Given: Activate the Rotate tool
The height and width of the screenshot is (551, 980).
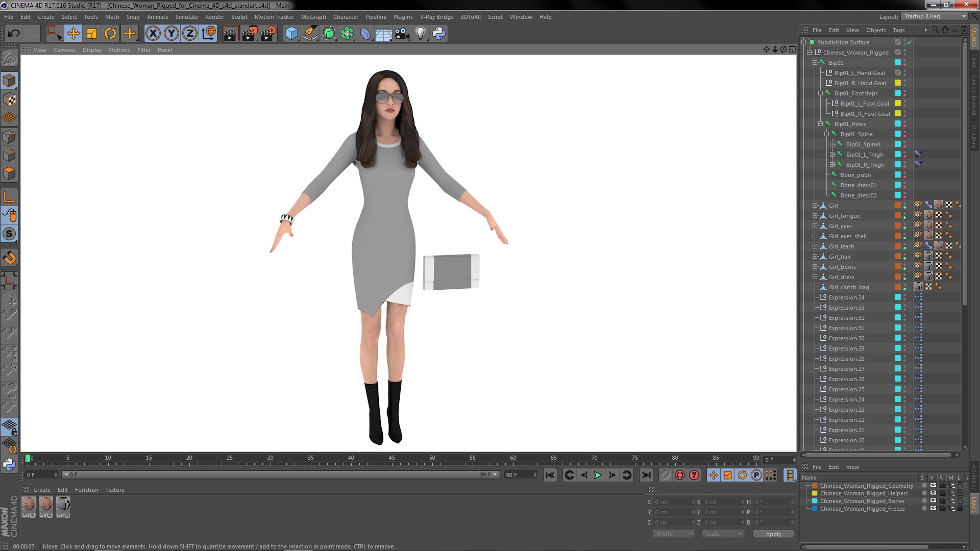Looking at the screenshot, I should coord(110,34).
